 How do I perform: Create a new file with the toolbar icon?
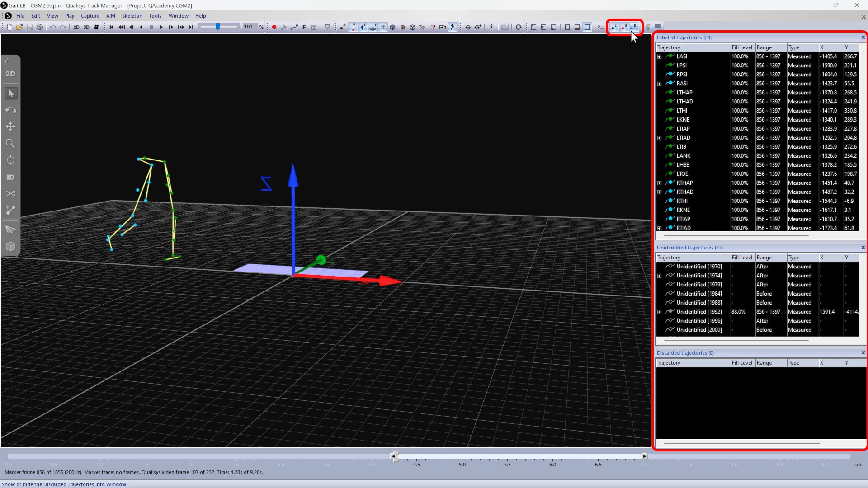(9, 27)
